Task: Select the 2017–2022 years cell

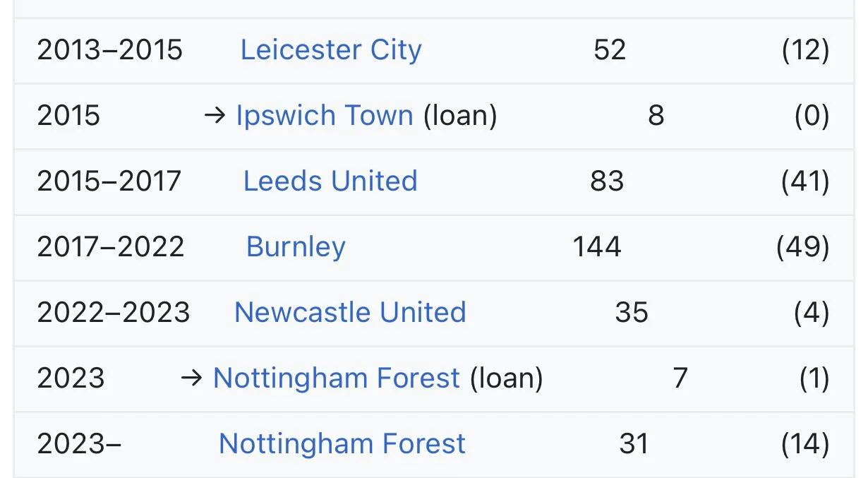Action: 110,247
